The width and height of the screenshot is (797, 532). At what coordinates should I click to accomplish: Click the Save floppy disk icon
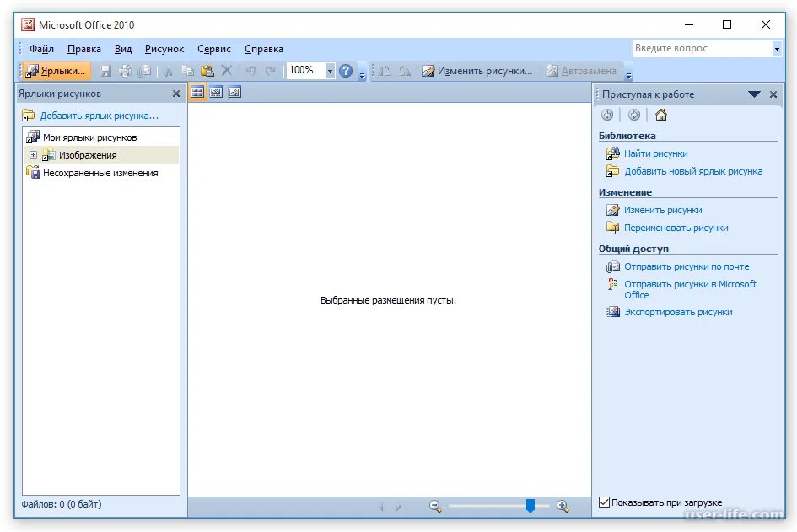pos(105,71)
